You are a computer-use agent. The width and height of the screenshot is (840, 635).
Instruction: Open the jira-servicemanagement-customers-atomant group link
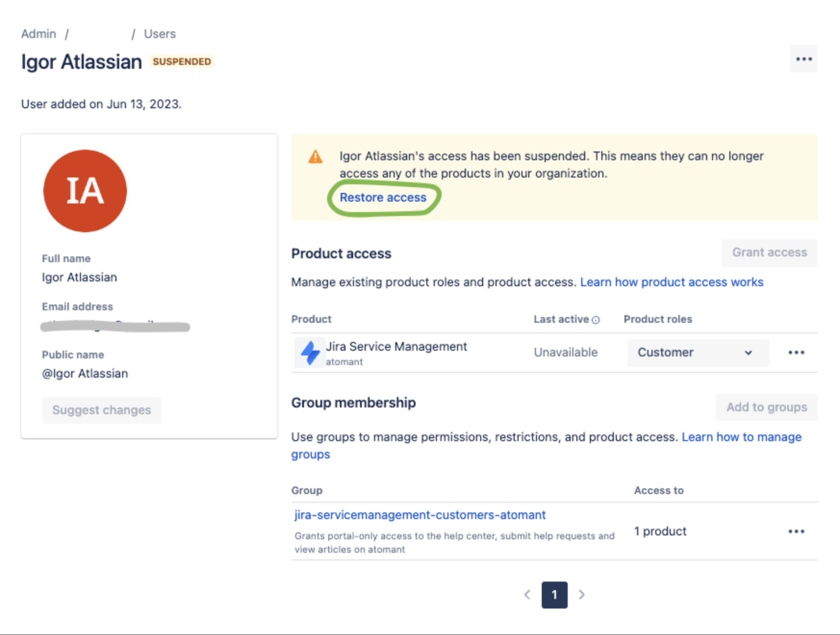(x=420, y=515)
